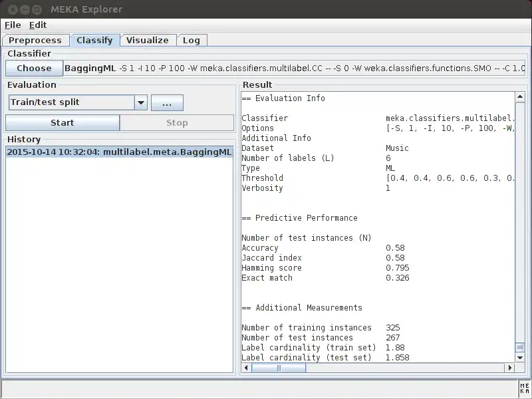532x399 pixels.
Task: Open the Edit menu
Action: (37, 25)
